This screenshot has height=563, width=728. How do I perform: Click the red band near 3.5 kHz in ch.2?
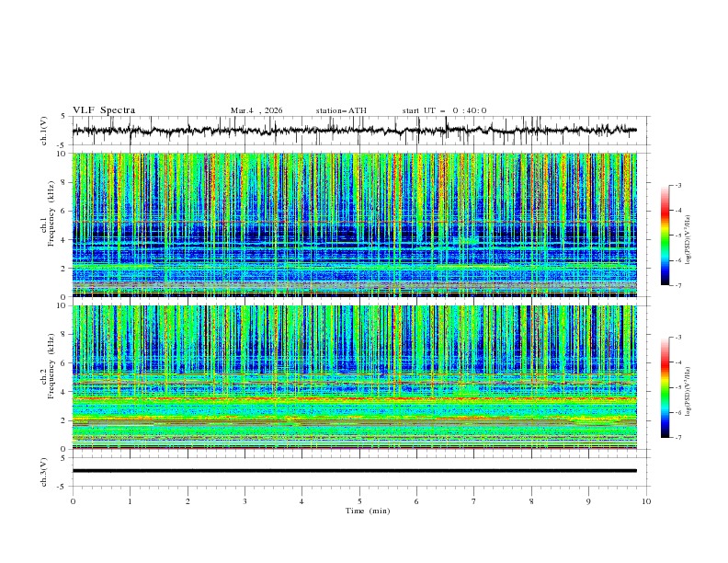tap(355, 398)
